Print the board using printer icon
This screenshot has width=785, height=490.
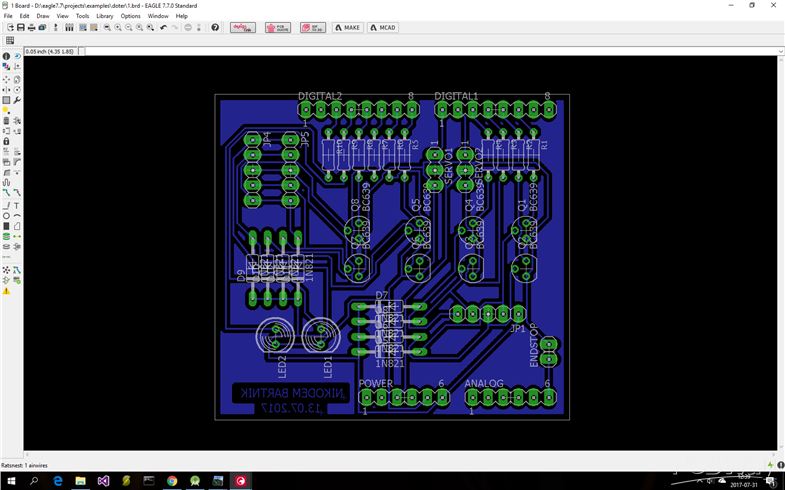click(32, 28)
